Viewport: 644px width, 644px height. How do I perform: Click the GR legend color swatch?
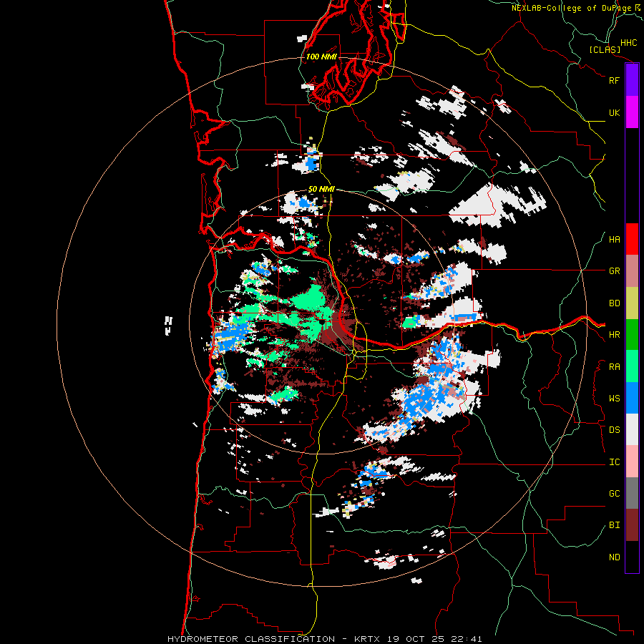(632, 270)
